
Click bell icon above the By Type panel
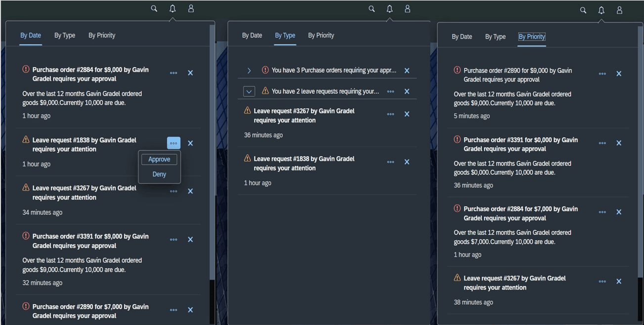point(389,9)
